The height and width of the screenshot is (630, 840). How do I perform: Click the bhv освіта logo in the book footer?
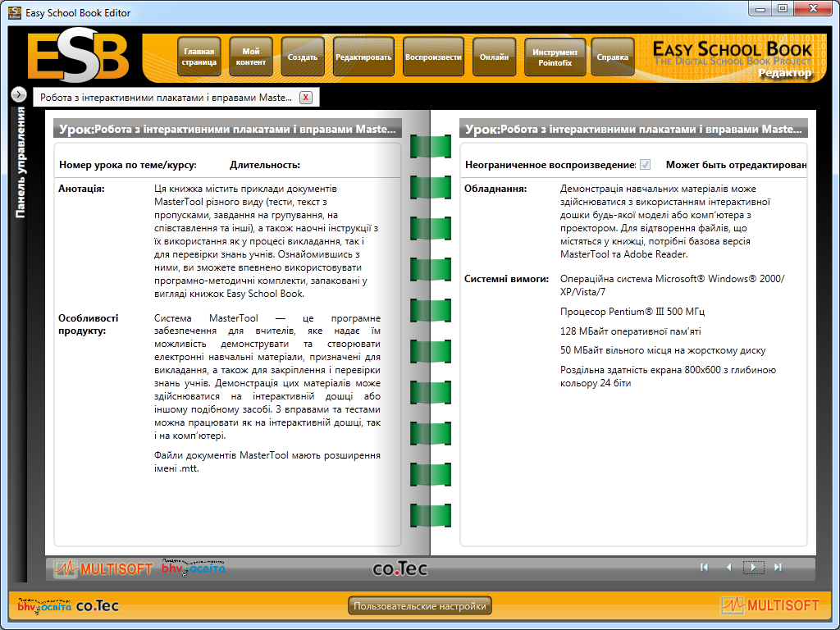(x=194, y=568)
